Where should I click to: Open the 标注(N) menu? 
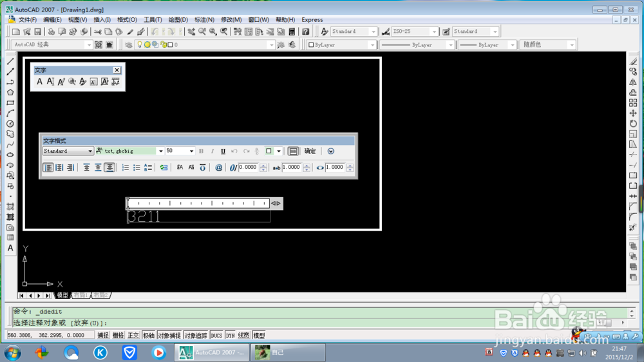(x=204, y=20)
